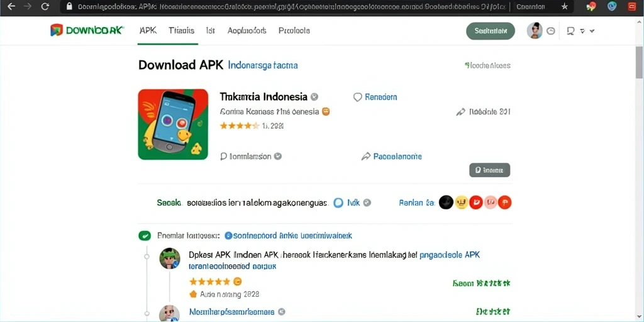Switch to the Aoplaoioors navigation tab

pyautogui.click(x=247, y=30)
